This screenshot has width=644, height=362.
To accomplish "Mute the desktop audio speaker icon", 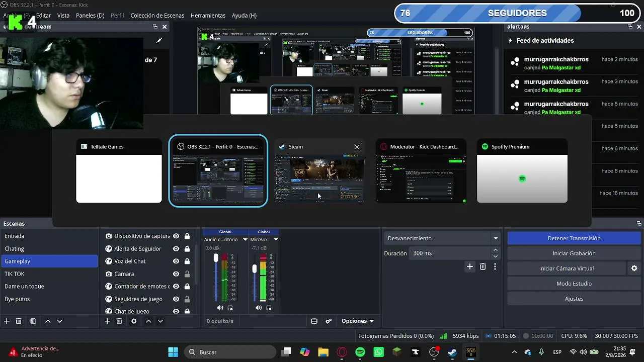I will (220, 308).
